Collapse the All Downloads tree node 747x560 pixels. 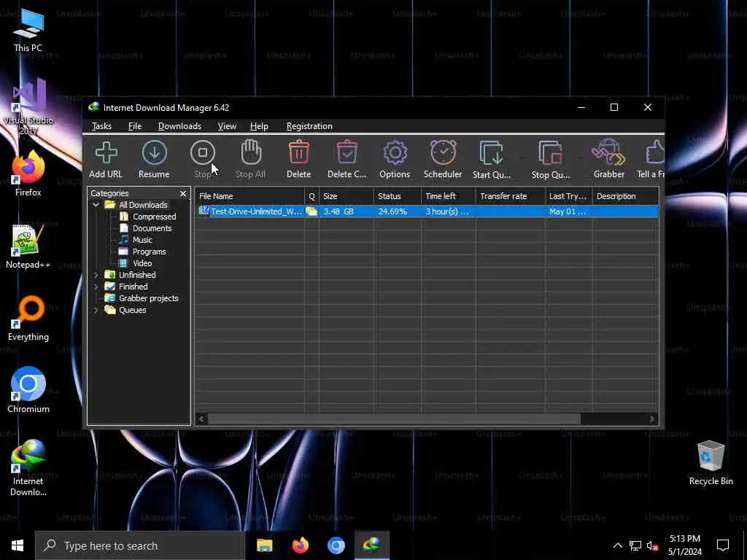96,205
